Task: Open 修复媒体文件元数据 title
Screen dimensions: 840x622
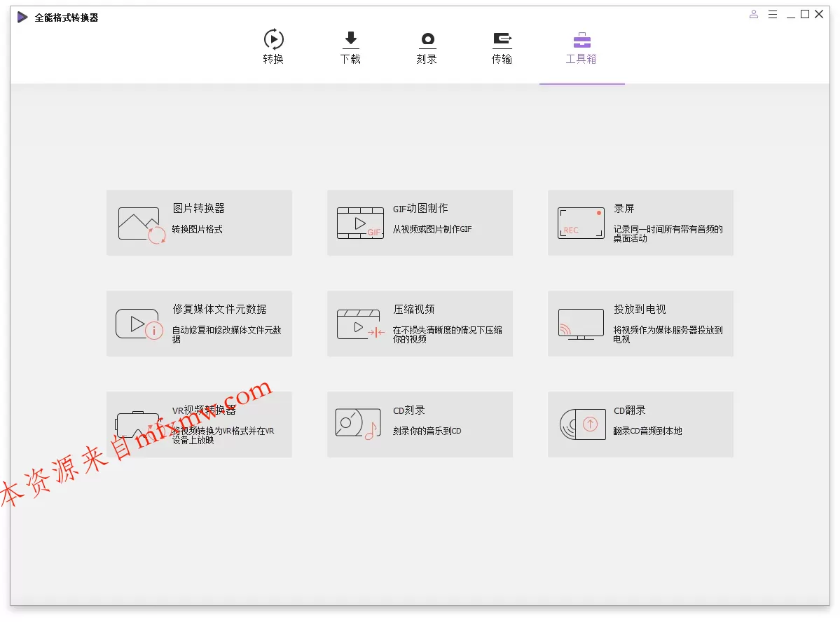Action: coord(220,309)
